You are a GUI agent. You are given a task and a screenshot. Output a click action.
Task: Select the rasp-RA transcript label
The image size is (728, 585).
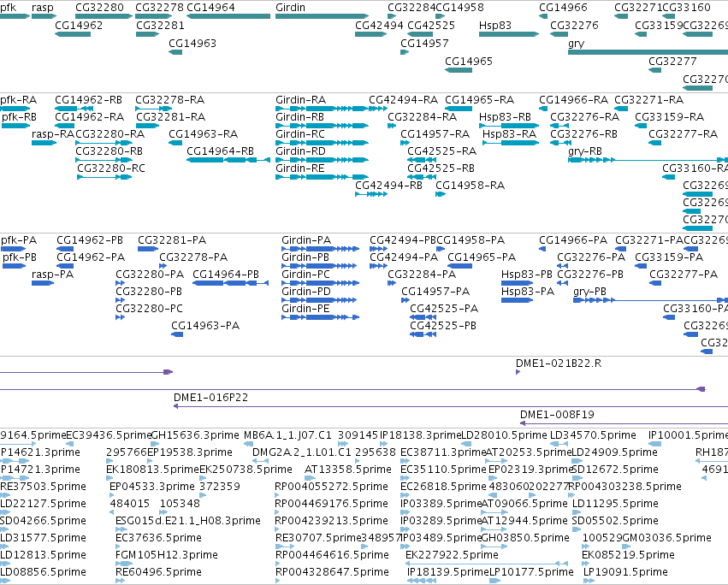(52, 134)
